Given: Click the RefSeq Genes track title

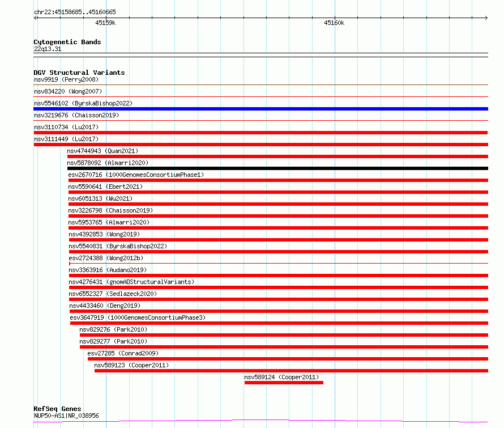Looking at the screenshot, I should (x=58, y=409).
